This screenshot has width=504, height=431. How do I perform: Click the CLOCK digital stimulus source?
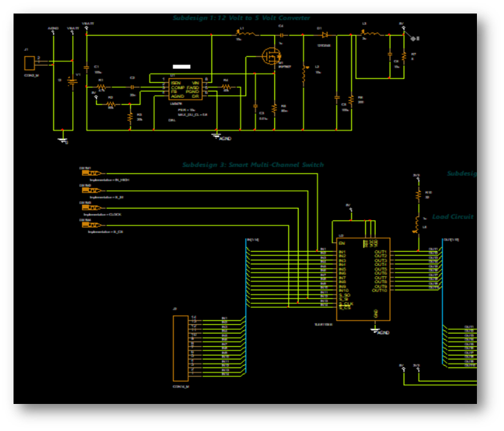(x=91, y=208)
